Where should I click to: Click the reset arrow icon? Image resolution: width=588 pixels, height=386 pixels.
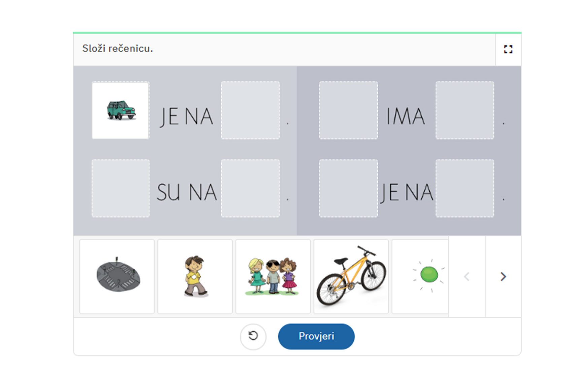[253, 336]
